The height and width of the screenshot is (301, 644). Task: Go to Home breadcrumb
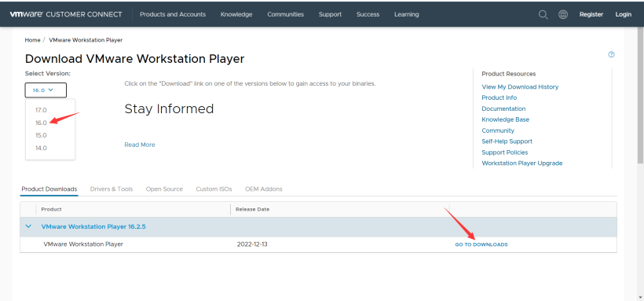(x=32, y=40)
